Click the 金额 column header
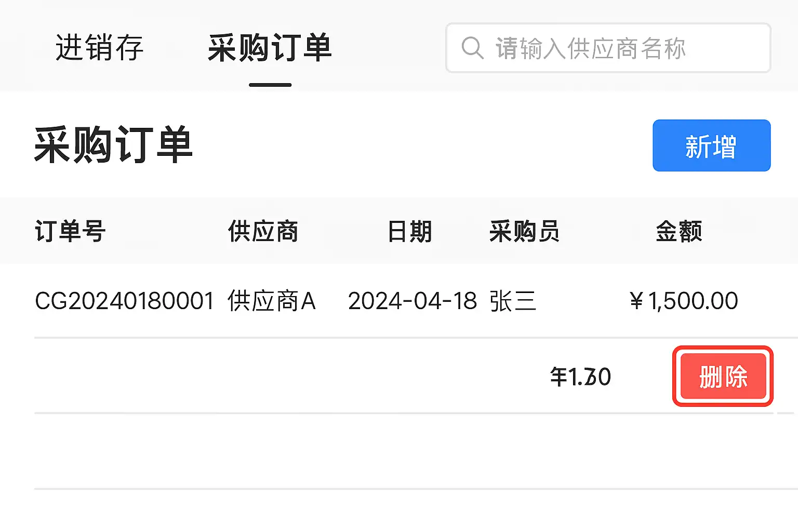 pos(679,231)
